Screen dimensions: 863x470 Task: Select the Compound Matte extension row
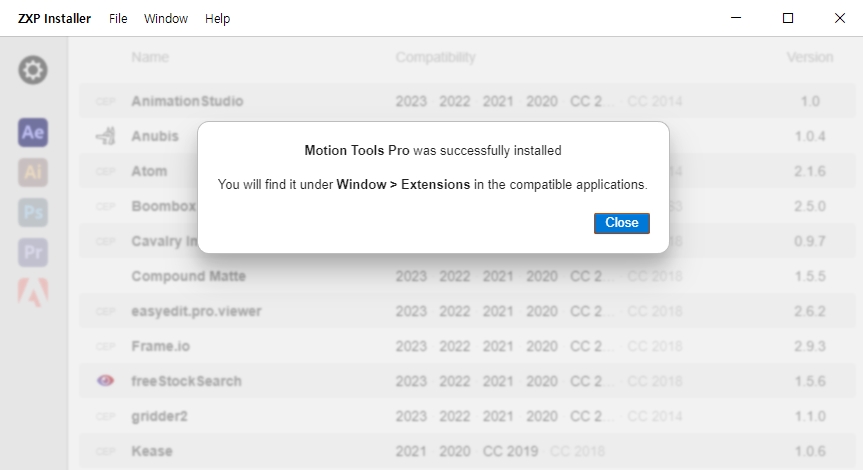coord(467,276)
